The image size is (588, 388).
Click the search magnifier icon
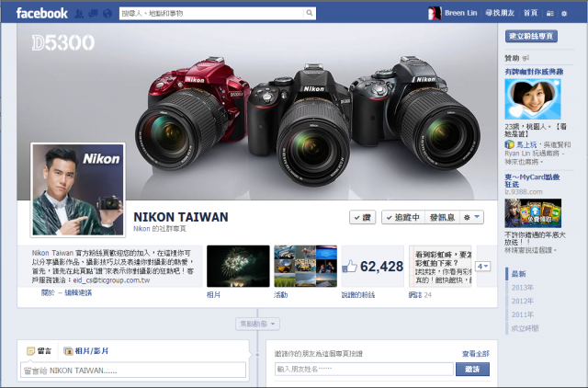[310, 13]
